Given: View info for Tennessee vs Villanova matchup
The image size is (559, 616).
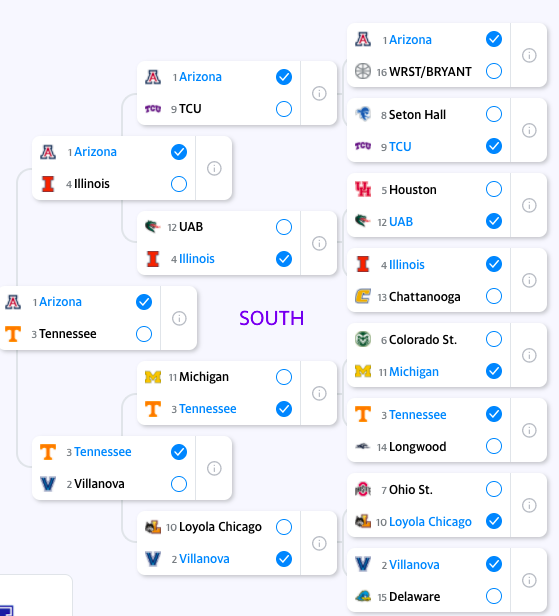Looking at the screenshot, I should (214, 468).
